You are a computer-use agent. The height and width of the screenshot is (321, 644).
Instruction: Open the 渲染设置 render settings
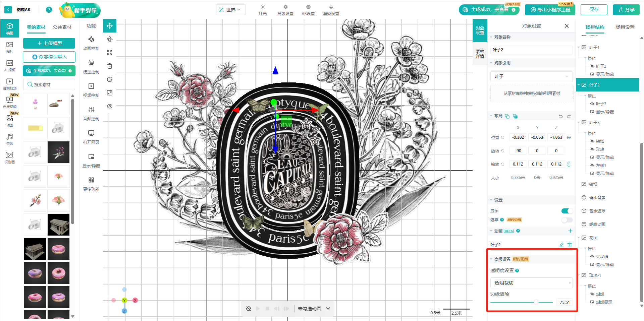331,10
